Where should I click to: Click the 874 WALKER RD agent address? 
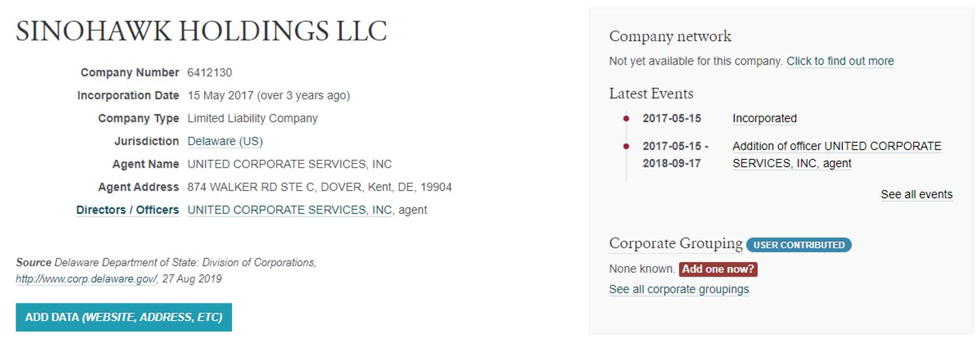(x=319, y=187)
